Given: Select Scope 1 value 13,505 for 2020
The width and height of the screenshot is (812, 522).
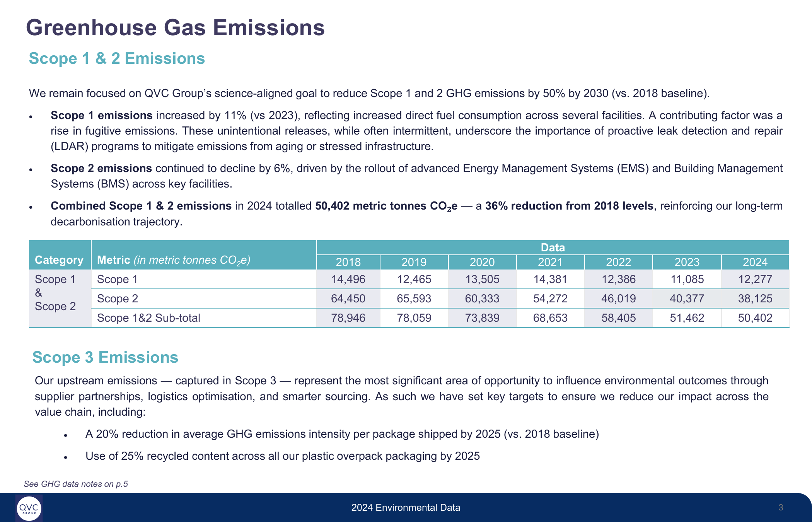Looking at the screenshot, I should pyautogui.click(x=482, y=279).
